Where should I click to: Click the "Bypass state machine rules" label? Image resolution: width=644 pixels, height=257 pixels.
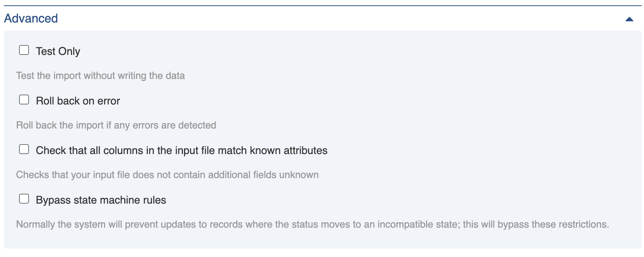click(x=101, y=200)
